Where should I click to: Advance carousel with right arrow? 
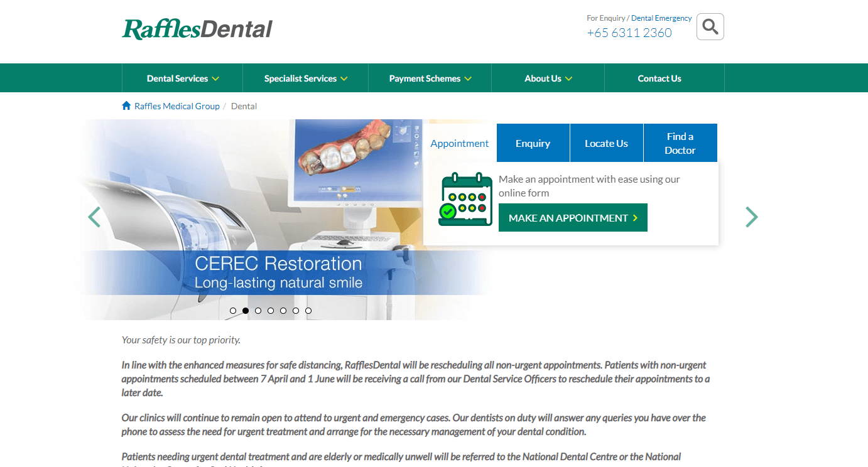752,217
